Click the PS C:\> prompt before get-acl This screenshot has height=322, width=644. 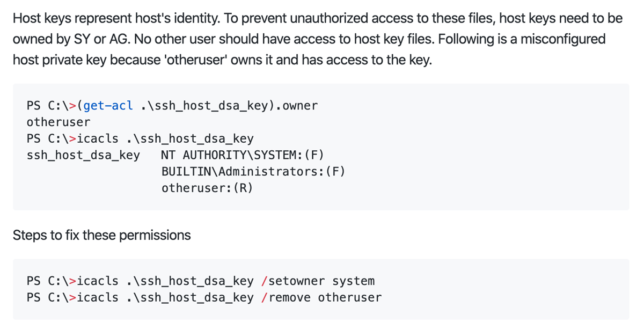(x=52, y=106)
